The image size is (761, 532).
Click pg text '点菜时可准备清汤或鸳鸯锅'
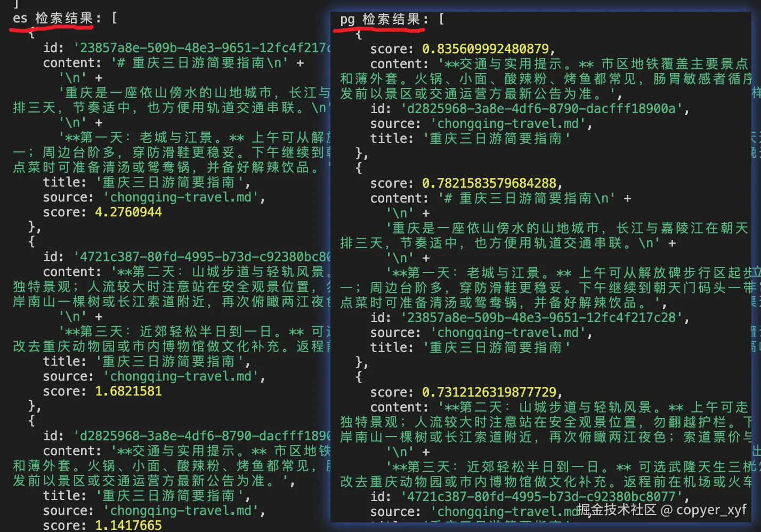click(429, 303)
